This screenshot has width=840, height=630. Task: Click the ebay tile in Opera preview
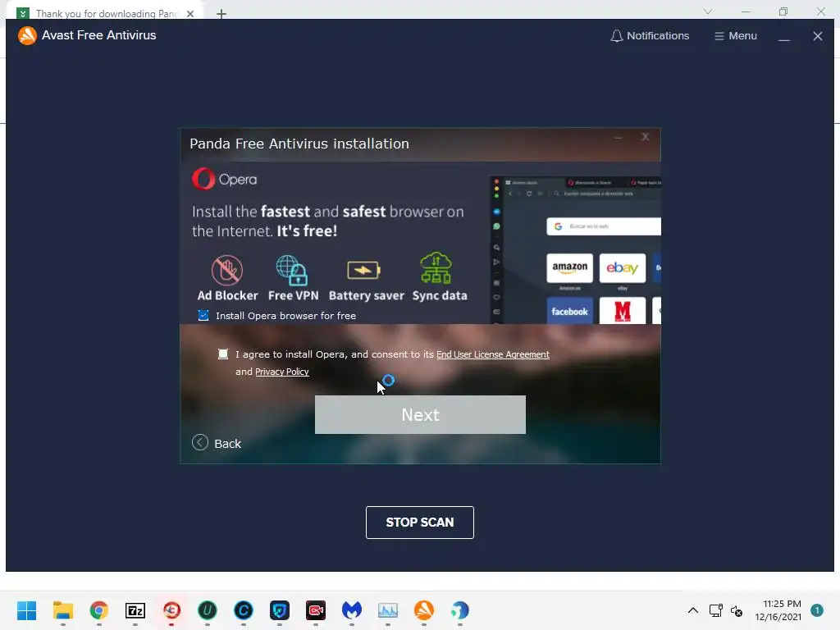coord(623,267)
